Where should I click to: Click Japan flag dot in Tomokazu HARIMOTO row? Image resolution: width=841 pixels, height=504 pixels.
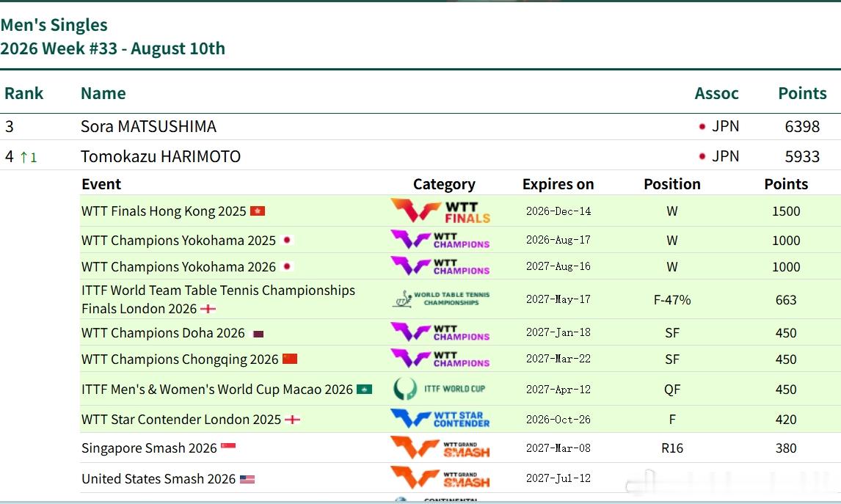point(702,156)
